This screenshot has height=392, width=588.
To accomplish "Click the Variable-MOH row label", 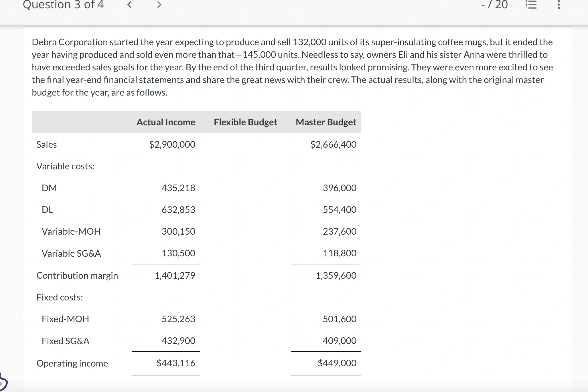I will click(x=71, y=231).
